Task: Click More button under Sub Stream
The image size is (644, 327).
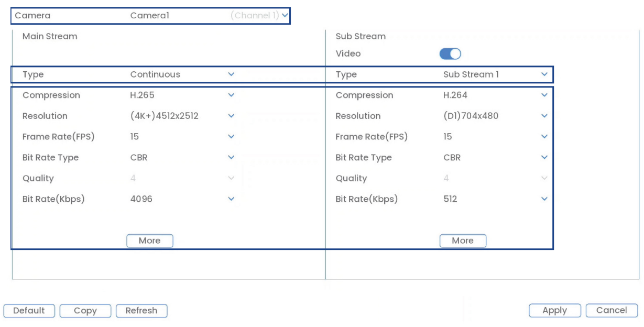Action: tap(463, 241)
